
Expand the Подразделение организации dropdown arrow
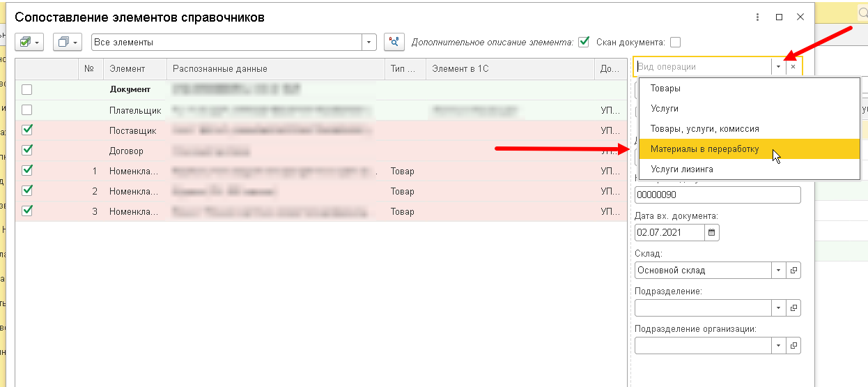pos(778,345)
